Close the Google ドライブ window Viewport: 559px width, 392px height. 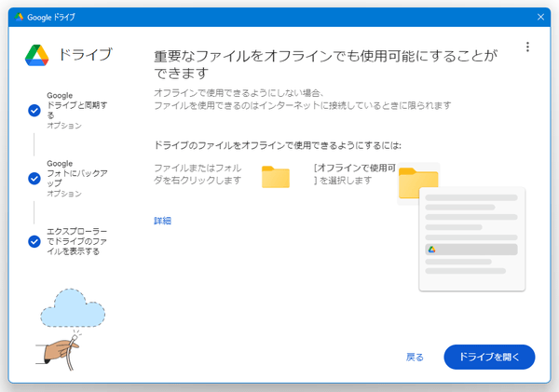pyautogui.click(x=540, y=17)
